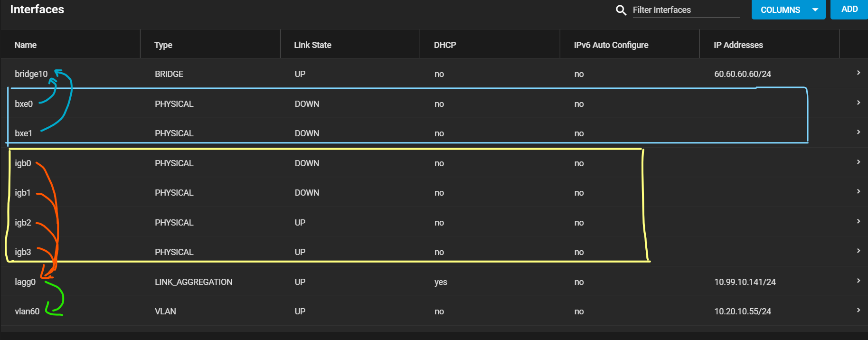Expand the igb1 row chevron
This screenshot has width=868, height=340.
[x=859, y=191]
